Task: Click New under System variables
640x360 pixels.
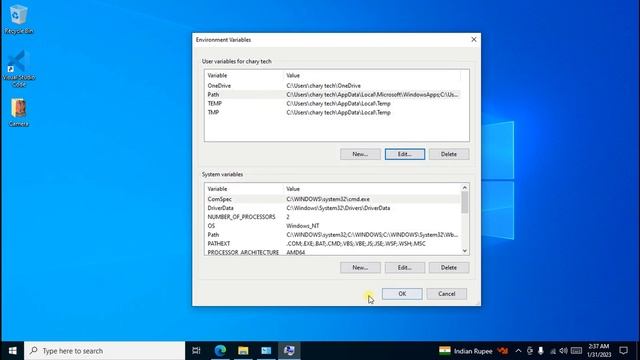Action: pos(360,268)
